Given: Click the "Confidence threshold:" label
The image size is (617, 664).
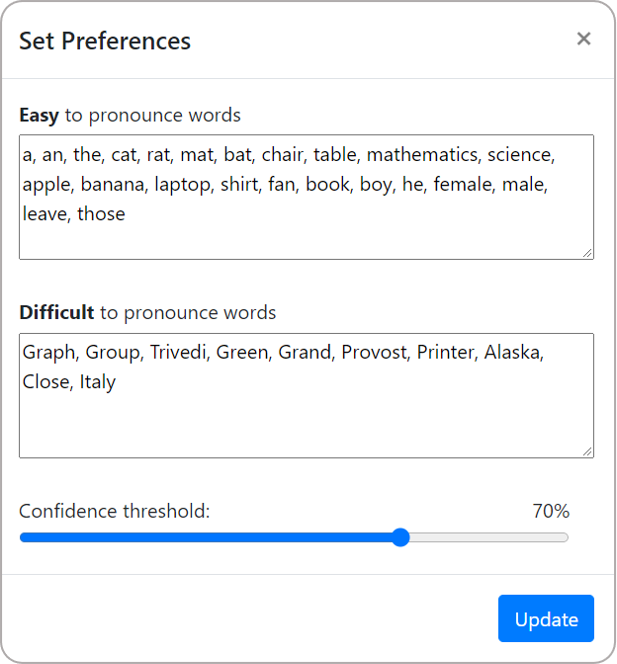Looking at the screenshot, I should point(114,512).
